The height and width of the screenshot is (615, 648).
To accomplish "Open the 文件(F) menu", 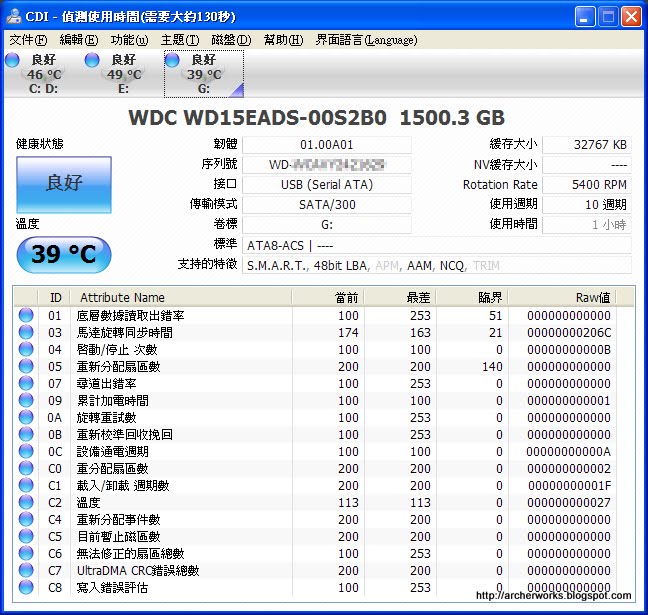I will point(28,40).
